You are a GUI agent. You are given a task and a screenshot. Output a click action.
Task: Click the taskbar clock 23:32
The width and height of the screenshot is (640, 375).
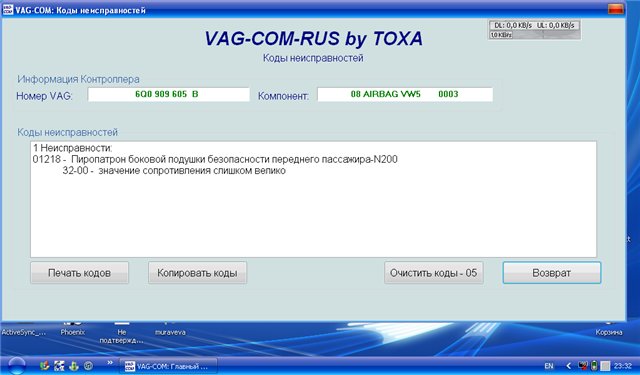tap(623, 366)
